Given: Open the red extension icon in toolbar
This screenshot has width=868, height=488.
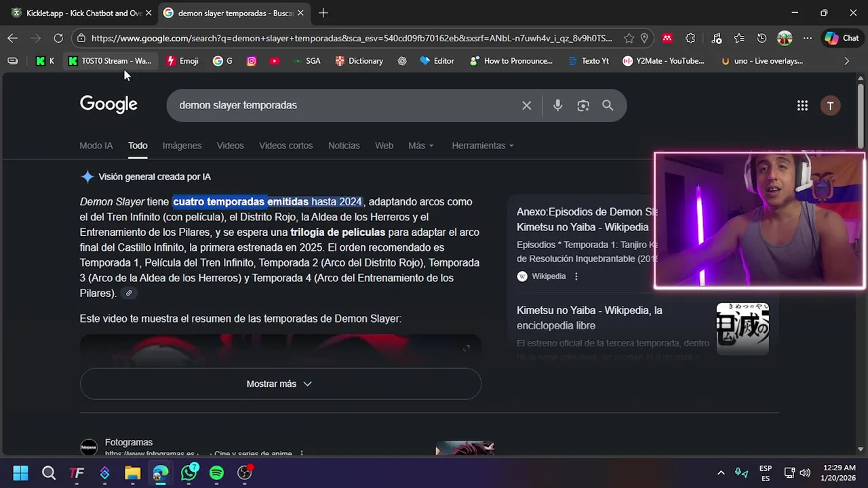Looking at the screenshot, I should tap(667, 38).
